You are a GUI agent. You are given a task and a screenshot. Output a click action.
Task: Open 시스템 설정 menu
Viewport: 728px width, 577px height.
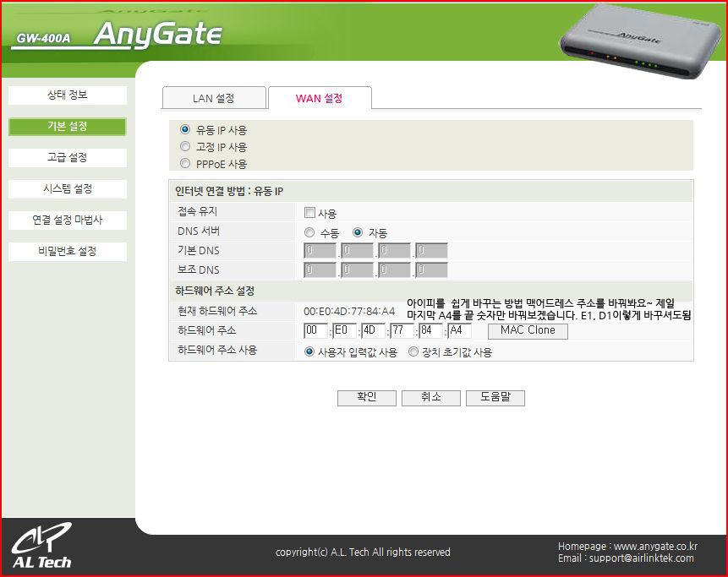click(x=68, y=188)
